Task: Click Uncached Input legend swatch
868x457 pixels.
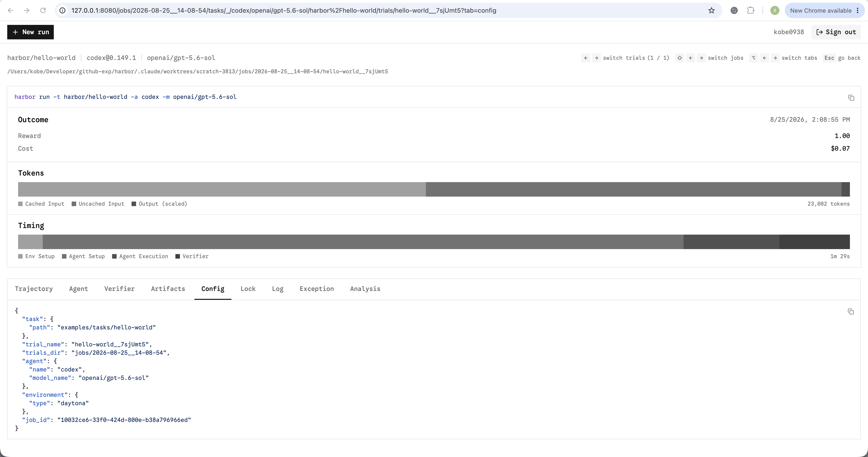Action: pyautogui.click(x=74, y=204)
